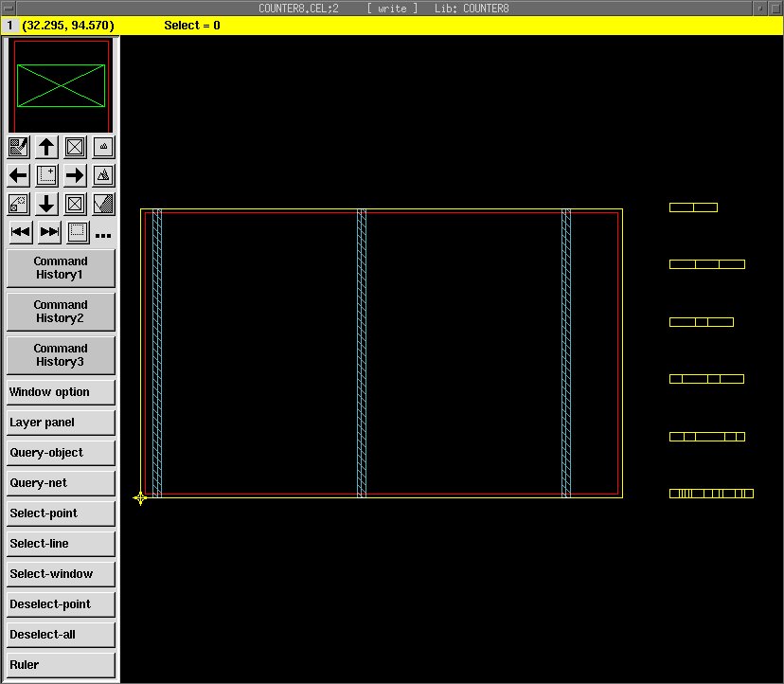Image resolution: width=784 pixels, height=684 pixels.
Task: Click the pan left arrow icon
Action: [18, 175]
